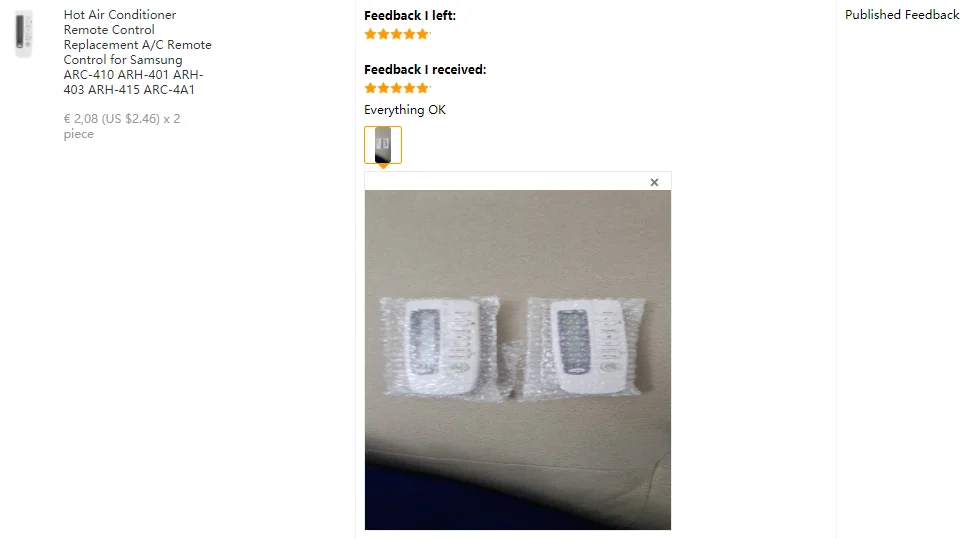This screenshot has width=967, height=539.
Task: Click the Feedback I received heading
Action: pos(425,70)
